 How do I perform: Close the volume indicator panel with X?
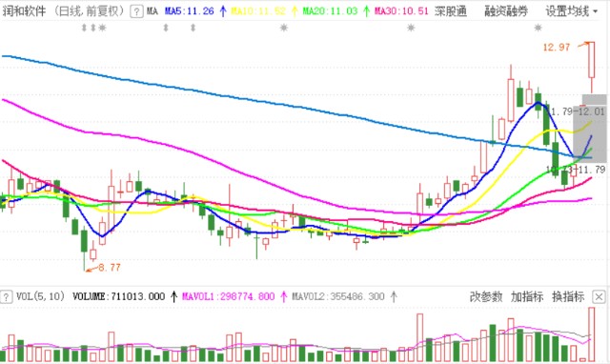[599, 297]
